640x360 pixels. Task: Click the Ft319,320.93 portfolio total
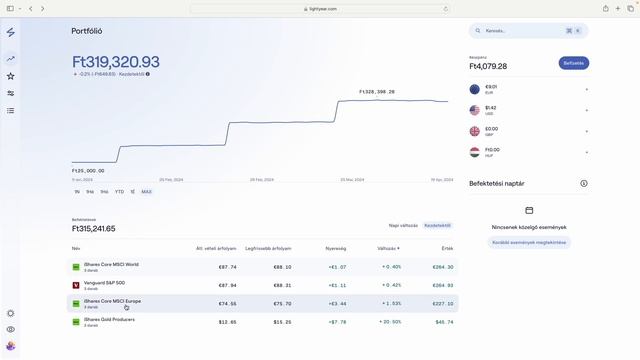(x=116, y=62)
